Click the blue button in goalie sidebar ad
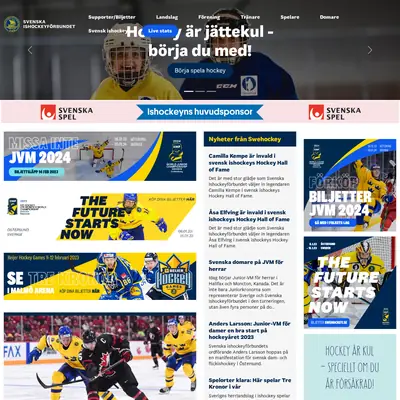Image resolution: width=400 pixels, height=400 pixels. click(328, 322)
